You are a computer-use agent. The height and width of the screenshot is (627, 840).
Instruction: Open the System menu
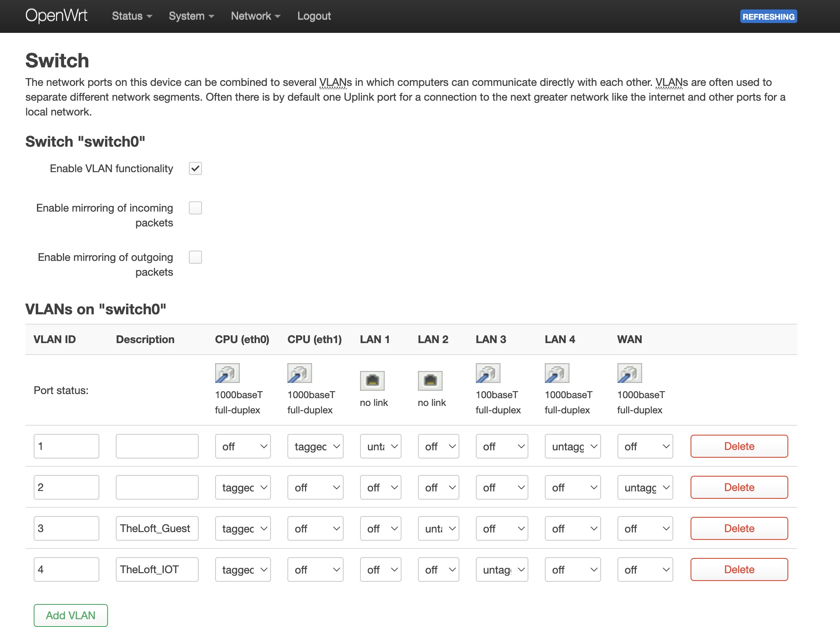(191, 16)
